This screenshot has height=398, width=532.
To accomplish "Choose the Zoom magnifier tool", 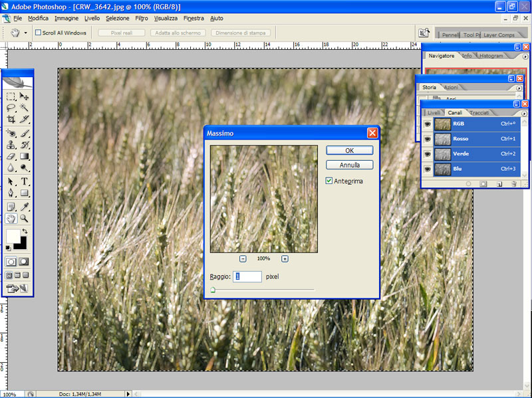I will pos(25,218).
